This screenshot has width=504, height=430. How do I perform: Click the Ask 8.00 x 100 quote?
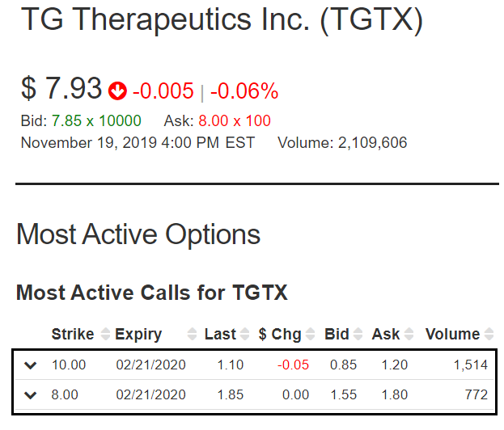[218, 121]
